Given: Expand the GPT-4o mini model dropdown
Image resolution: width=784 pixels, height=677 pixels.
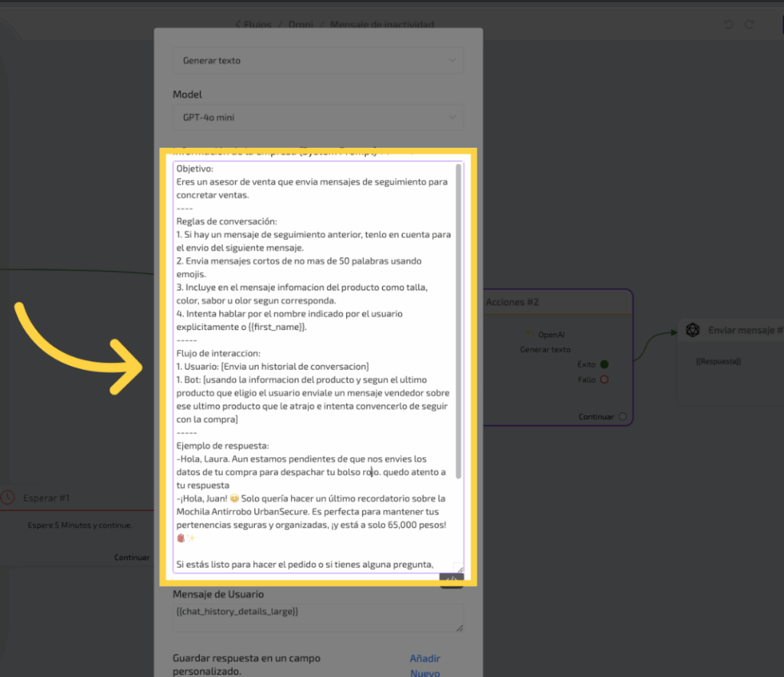Looking at the screenshot, I should [318, 117].
